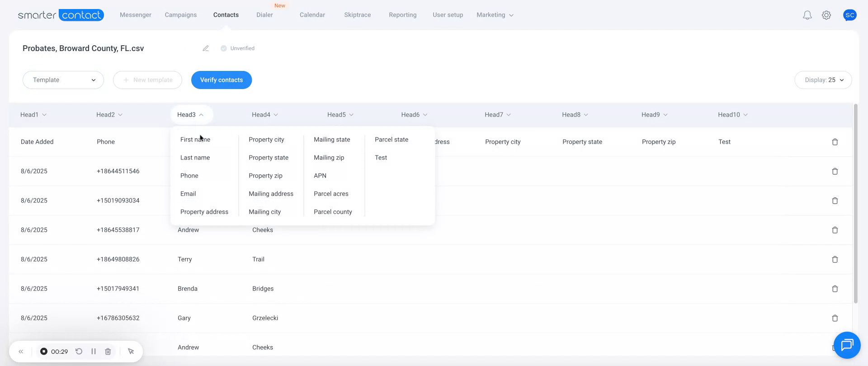Toggle the recorder cursor effects icon

point(131,352)
